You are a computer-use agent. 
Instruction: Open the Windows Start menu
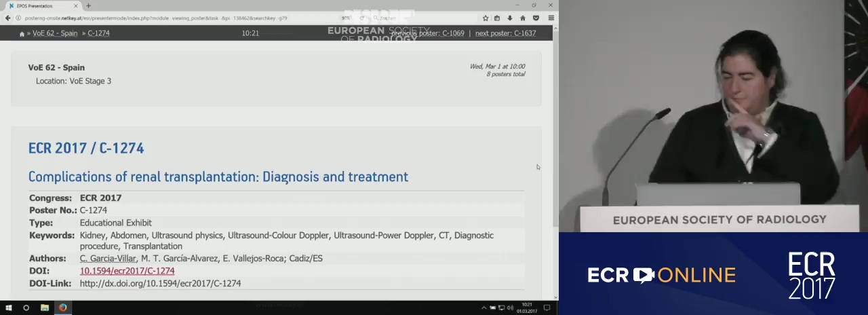[9, 308]
